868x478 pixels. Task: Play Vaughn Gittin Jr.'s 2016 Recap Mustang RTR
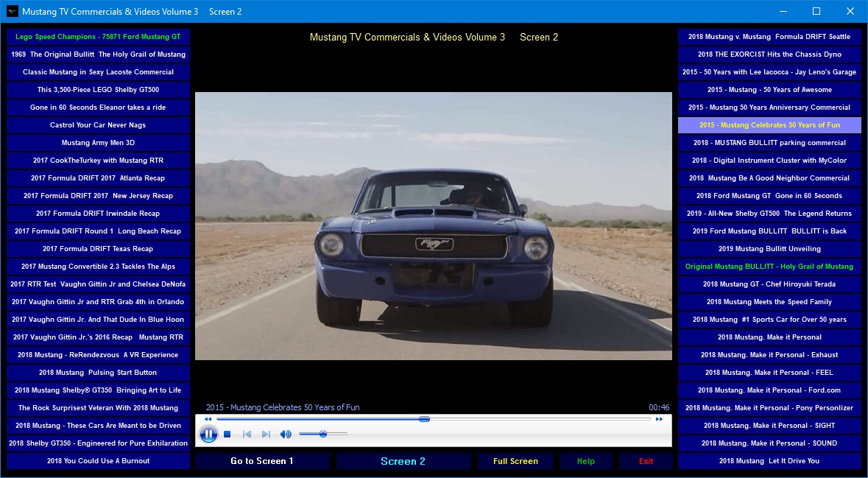(x=98, y=337)
